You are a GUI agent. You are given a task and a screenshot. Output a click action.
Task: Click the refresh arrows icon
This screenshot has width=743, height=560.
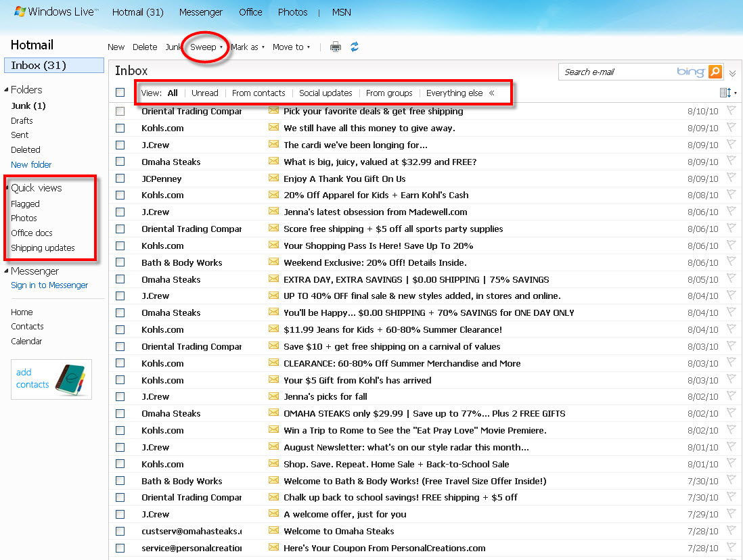(354, 47)
